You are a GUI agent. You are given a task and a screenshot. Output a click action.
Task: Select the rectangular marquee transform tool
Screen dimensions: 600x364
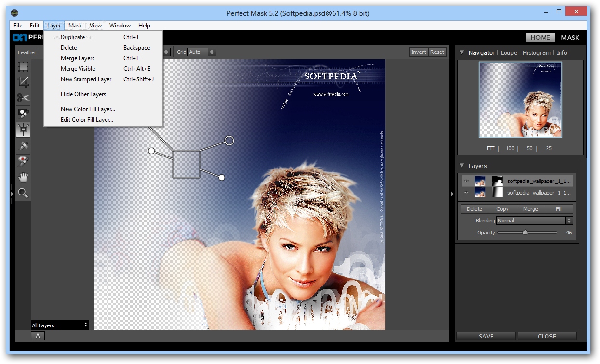click(23, 66)
